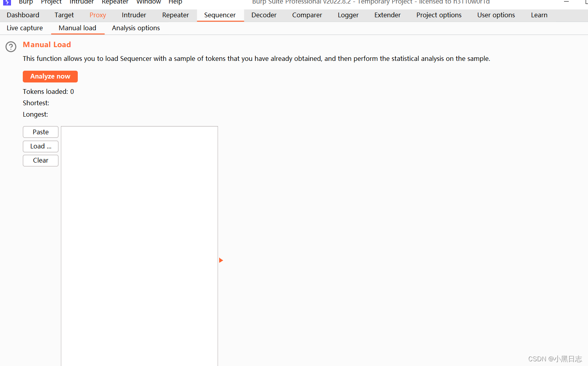Open the Intruder menu in menu bar
588x366 pixels.
tap(82, 2)
